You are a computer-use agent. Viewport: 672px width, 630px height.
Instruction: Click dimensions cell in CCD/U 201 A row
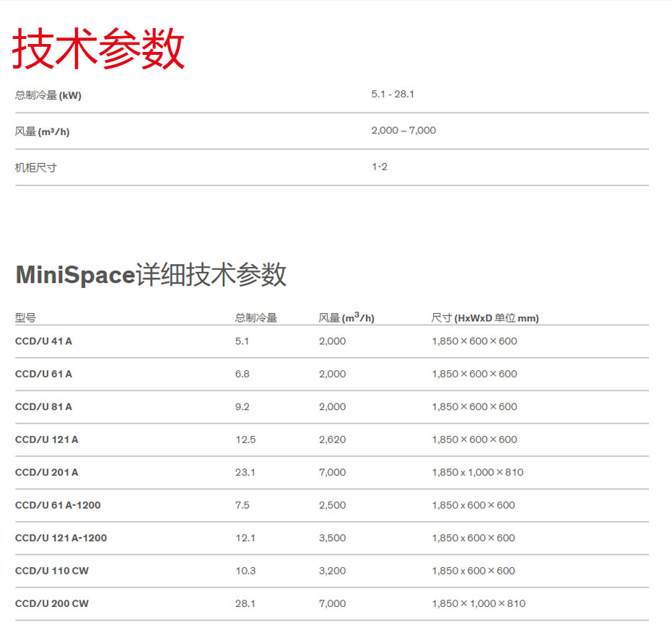point(477,472)
